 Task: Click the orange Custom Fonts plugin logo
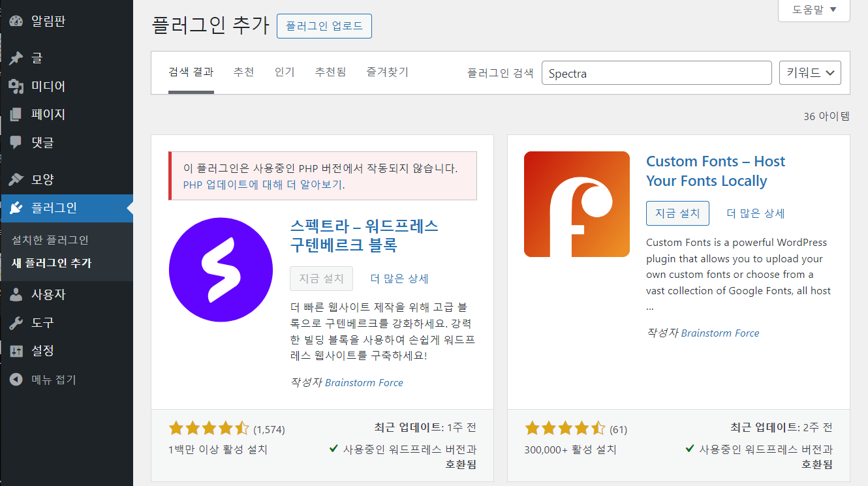click(x=577, y=204)
